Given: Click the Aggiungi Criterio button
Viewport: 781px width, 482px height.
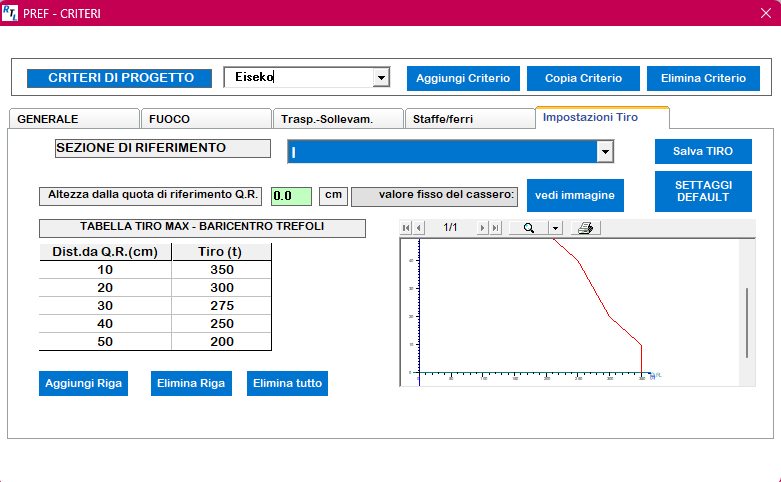Looking at the screenshot, I should (463, 78).
